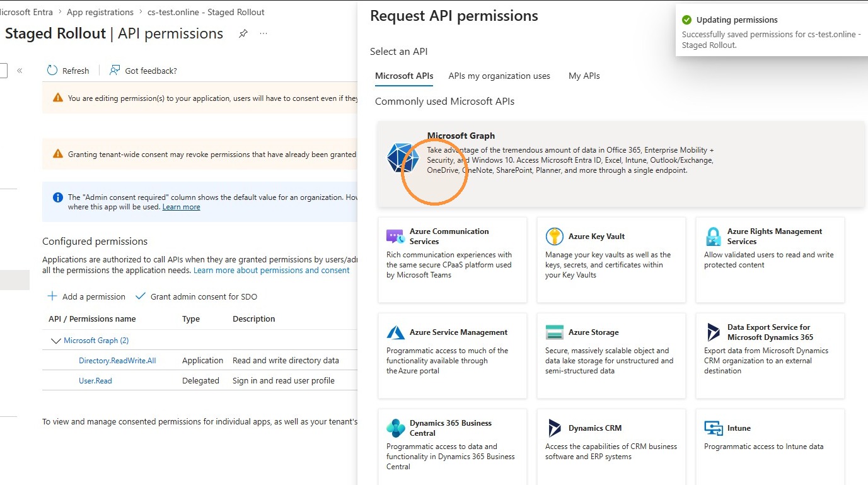868x485 pixels.
Task: Open cs-test.online - Staged Rollout breadcrumb
Action: (206, 12)
